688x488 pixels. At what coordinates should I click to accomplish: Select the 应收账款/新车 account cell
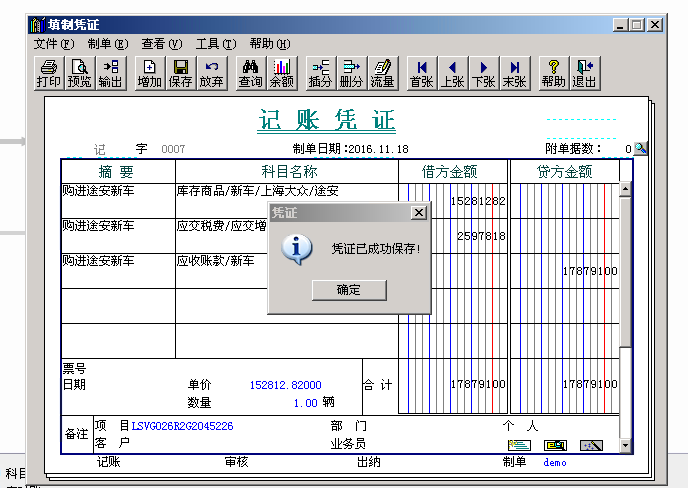tap(222, 271)
